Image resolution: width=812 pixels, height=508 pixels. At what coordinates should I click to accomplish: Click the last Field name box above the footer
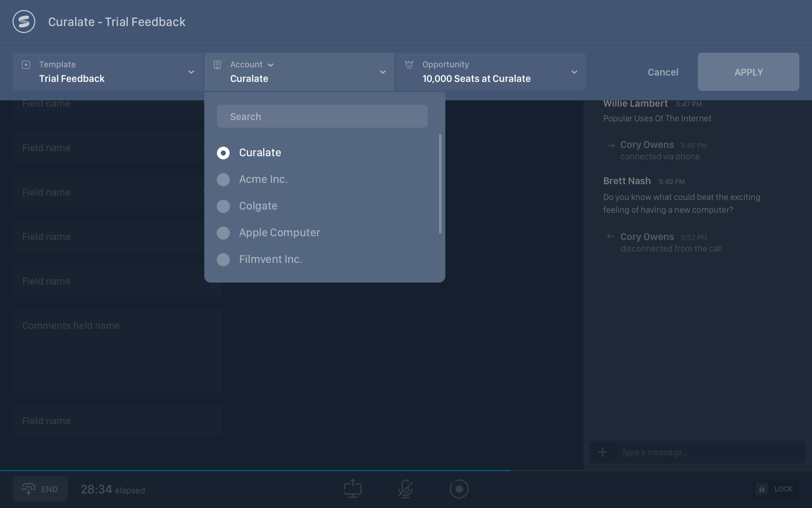pyautogui.click(x=118, y=420)
